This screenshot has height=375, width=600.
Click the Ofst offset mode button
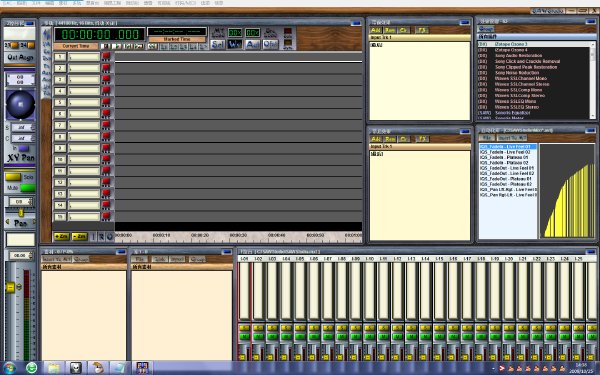[270, 44]
